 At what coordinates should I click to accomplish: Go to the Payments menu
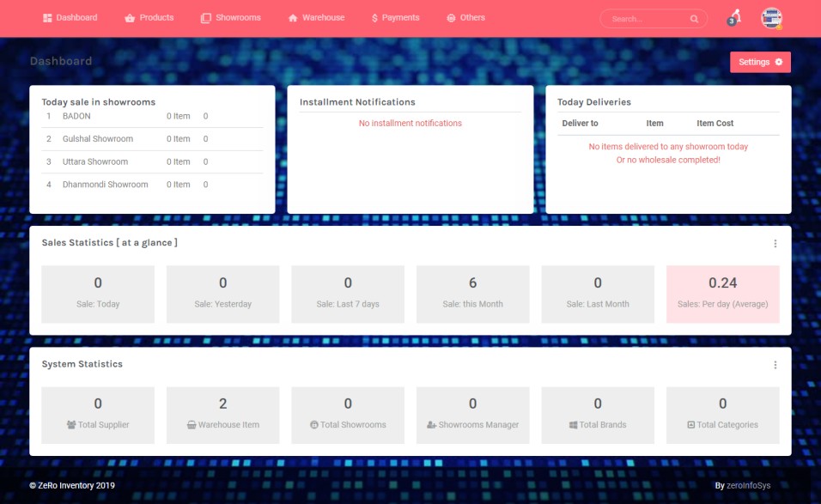tap(395, 18)
